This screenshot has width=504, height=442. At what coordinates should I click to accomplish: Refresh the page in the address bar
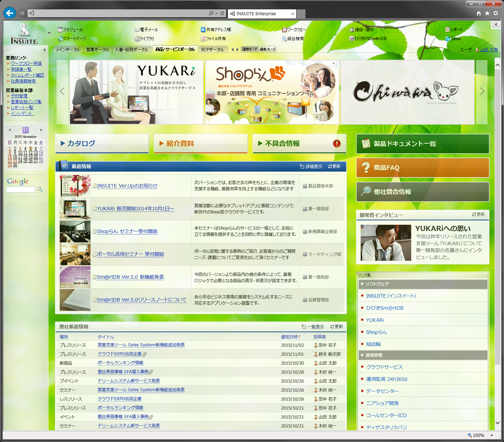point(222,13)
